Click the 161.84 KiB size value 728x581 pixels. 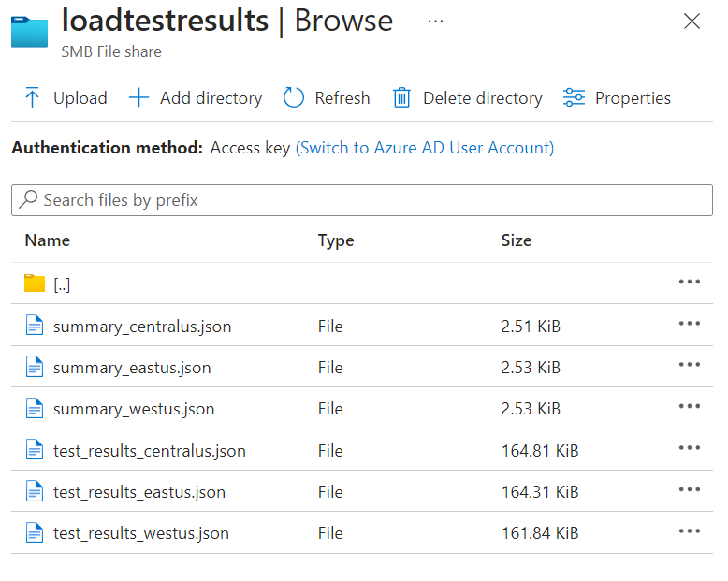coord(540,533)
